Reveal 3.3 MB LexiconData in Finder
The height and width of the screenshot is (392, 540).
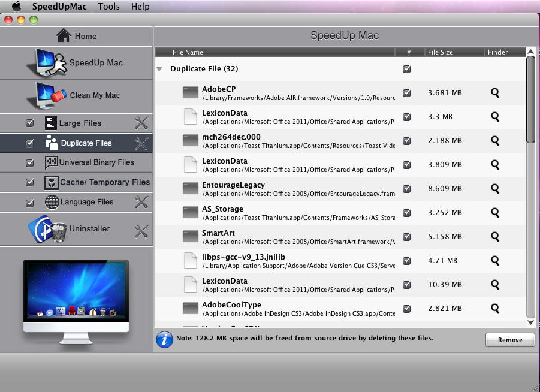[495, 117]
